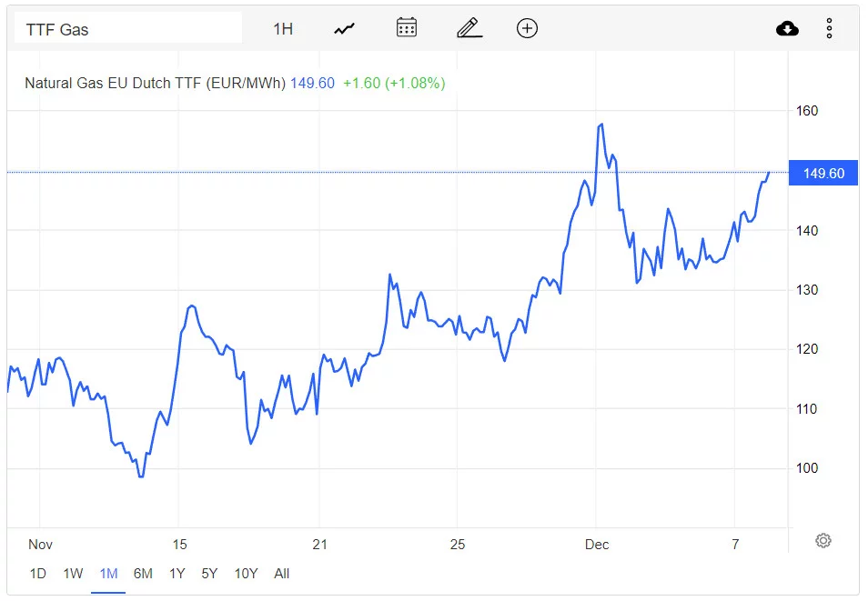Switch to the 1W time range
This screenshot has height=601, width=868.
pyautogui.click(x=73, y=574)
